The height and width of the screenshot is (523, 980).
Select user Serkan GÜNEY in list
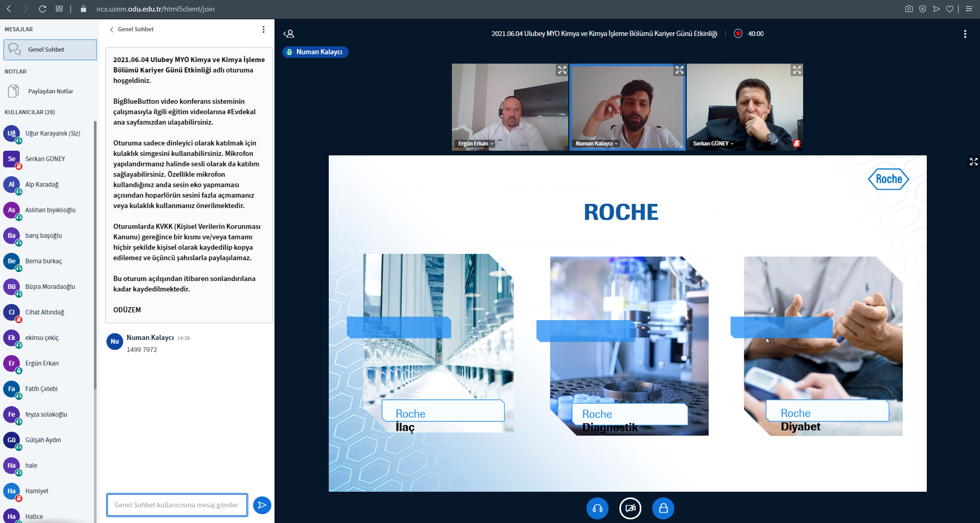coord(48,159)
